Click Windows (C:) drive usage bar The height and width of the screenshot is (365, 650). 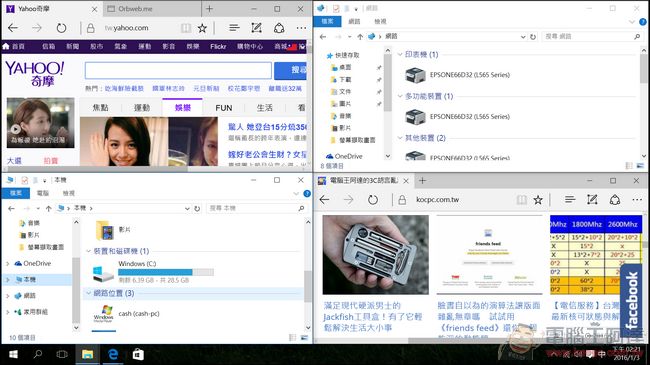tap(166, 272)
